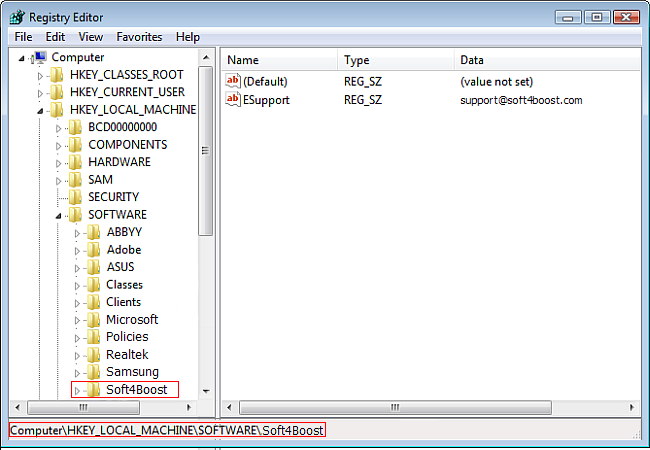The width and height of the screenshot is (650, 450).
Task: Expand the HARDWARE key
Action: click(x=58, y=163)
